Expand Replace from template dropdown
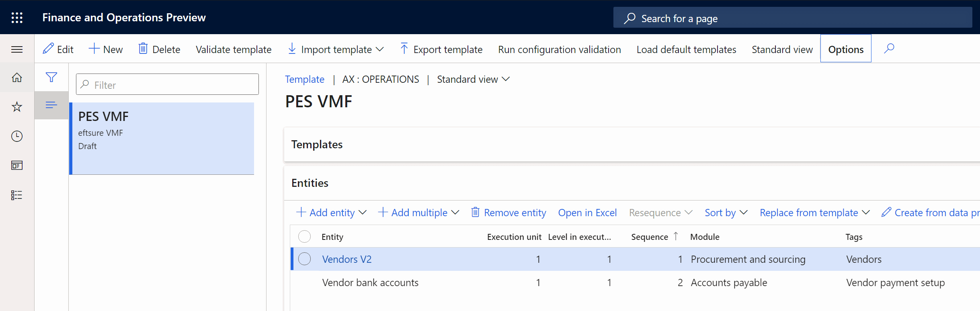The height and width of the screenshot is (311, 980). click(815, 213)
